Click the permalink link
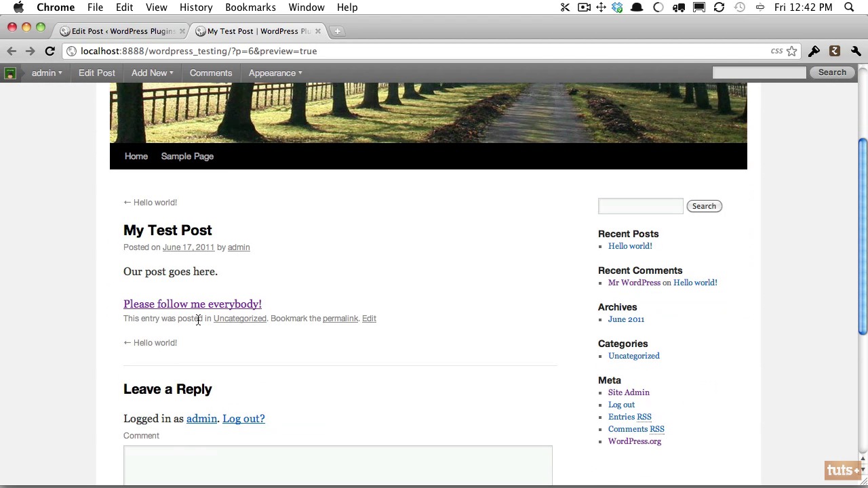868x488 pixels. (x=340, y=319)
